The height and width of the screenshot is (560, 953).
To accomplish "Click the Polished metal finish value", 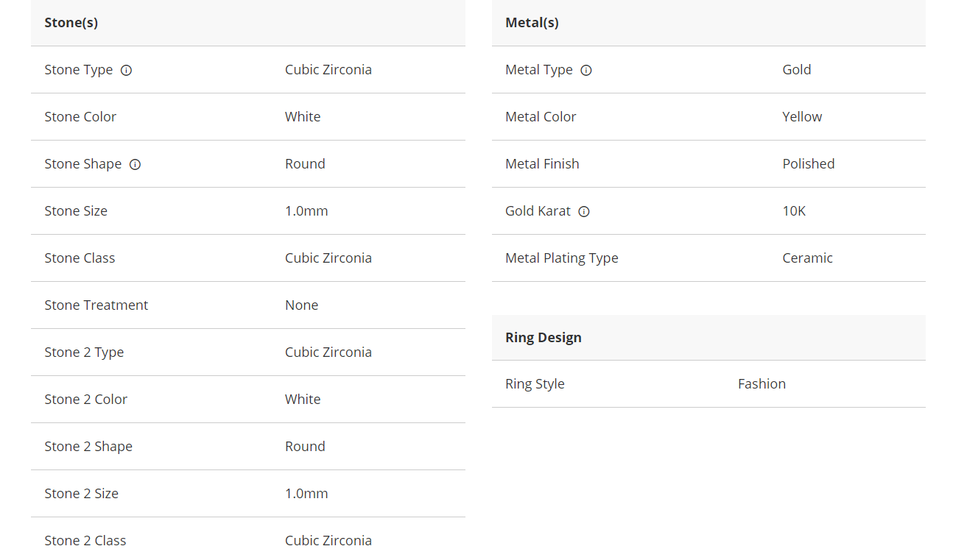I will pos(808,164).
